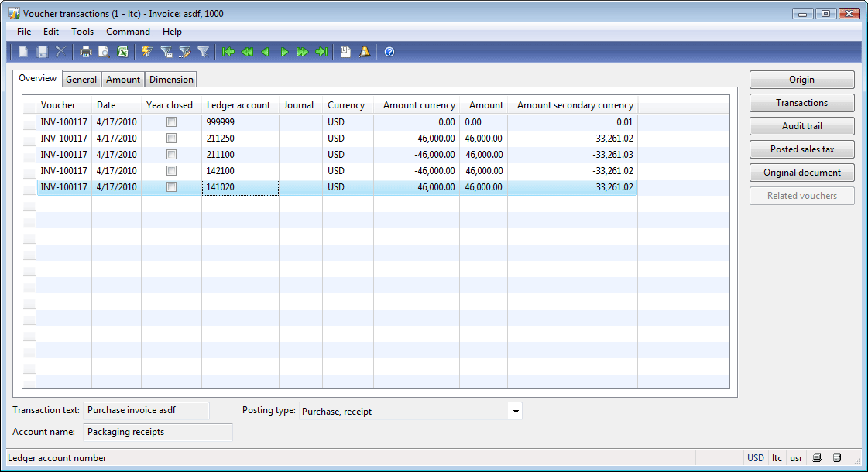Click the Related vouchers button
This screenshot has height=472, width=868.
coord(801,196)
